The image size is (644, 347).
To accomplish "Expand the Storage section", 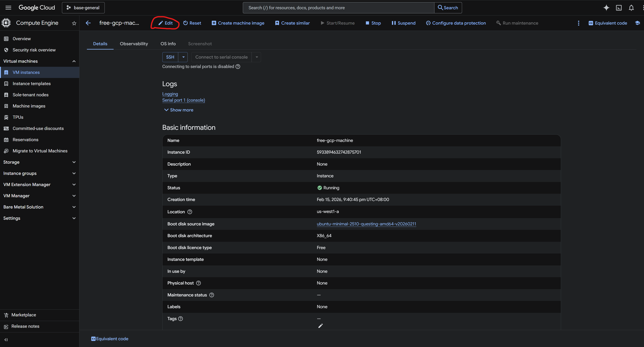I will coord(74,162).
